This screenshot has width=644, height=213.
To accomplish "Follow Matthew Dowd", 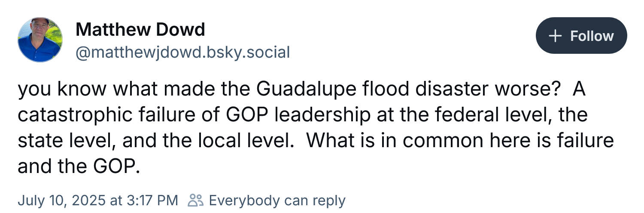I will [x=581, y=36].
